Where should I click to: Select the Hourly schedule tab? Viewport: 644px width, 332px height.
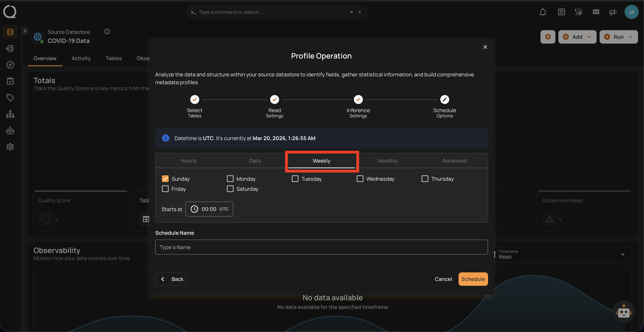click(188, 161)
